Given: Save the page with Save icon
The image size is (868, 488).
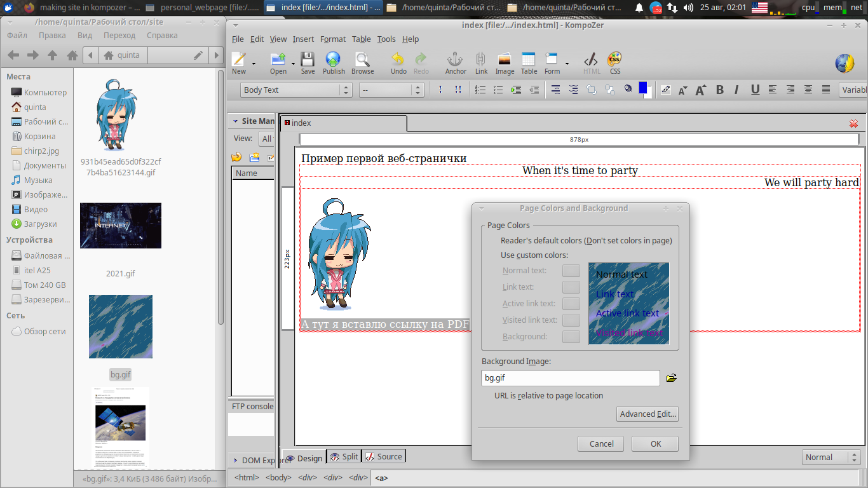Looking at the screenshot, I should pos(308,64).
